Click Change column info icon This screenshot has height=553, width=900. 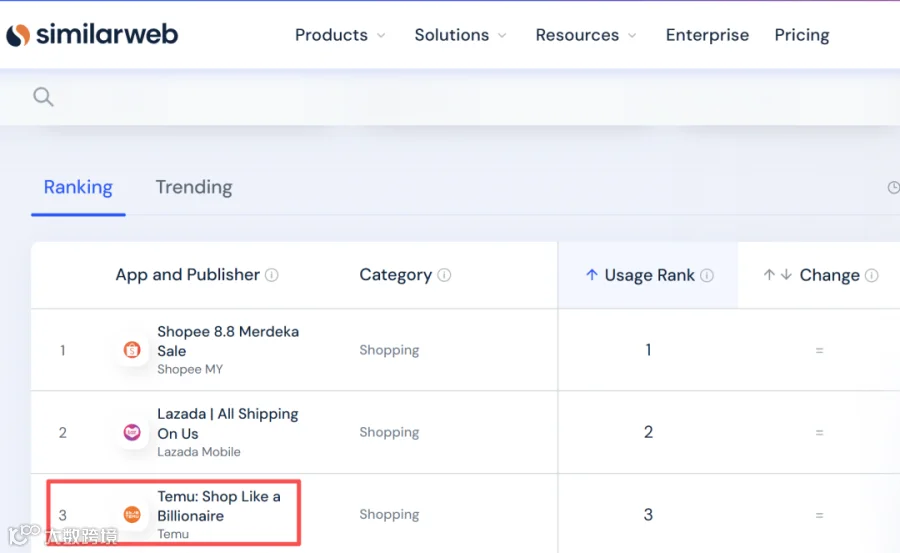point(871,276)
